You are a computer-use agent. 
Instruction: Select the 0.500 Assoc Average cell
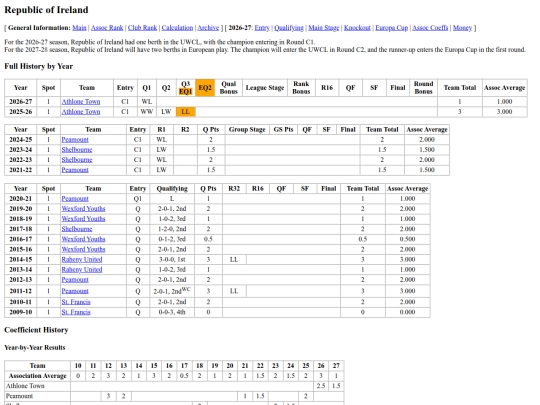pyautogui.click(x=407, y=239)
